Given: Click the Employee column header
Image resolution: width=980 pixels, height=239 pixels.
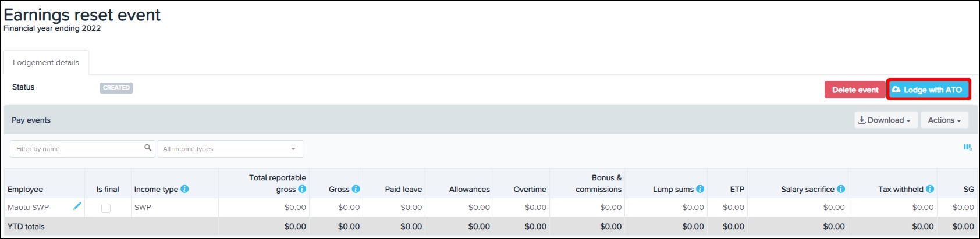Looking at the screenshot, I should coord(26,190).
